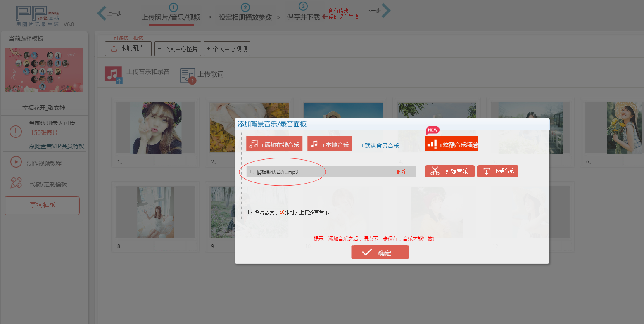Viewport: 644px width, 324px height.
Task: Click +本地音乐 button
Action: click(330, 144)
